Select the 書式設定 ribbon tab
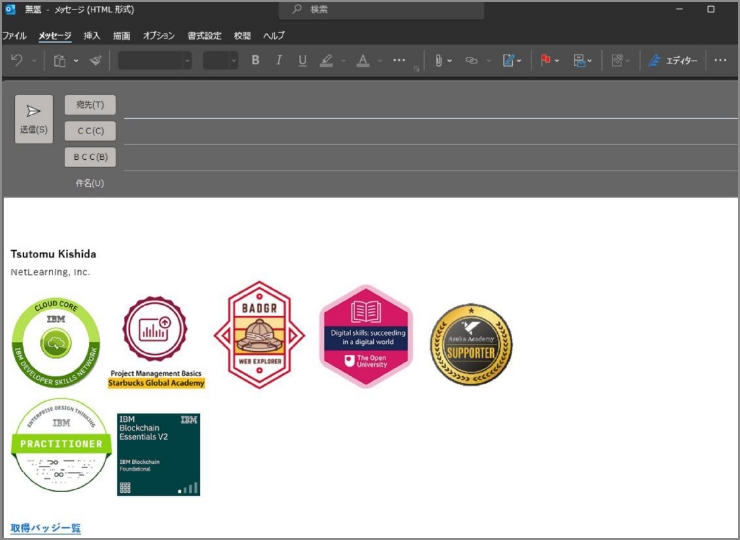 click(204, 36)
